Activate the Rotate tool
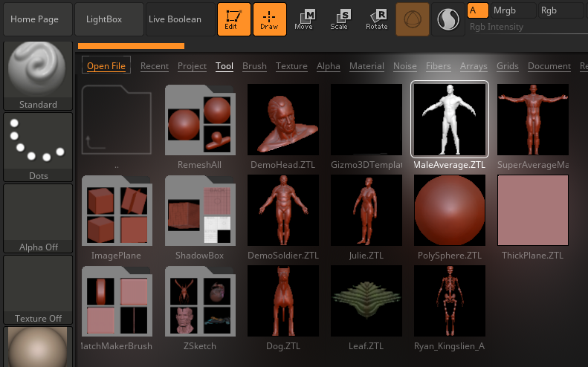Viewport: 588px width, 367px height. tap(376, 19)
